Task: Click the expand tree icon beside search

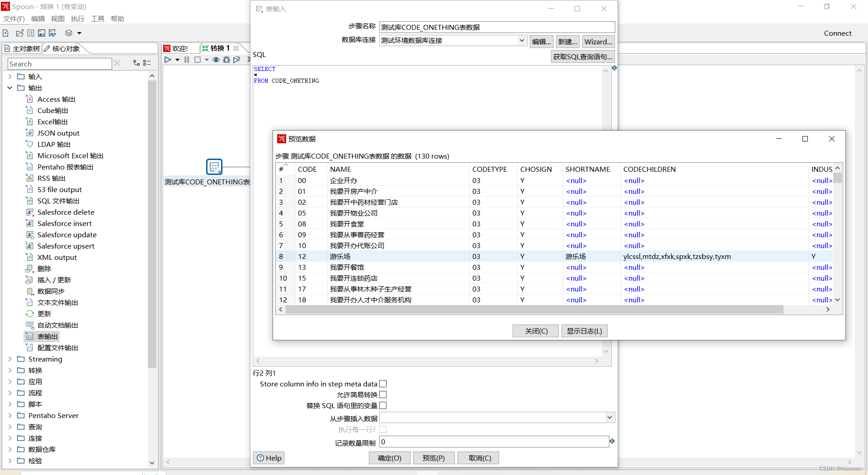Action: click(x=136, y=63)
